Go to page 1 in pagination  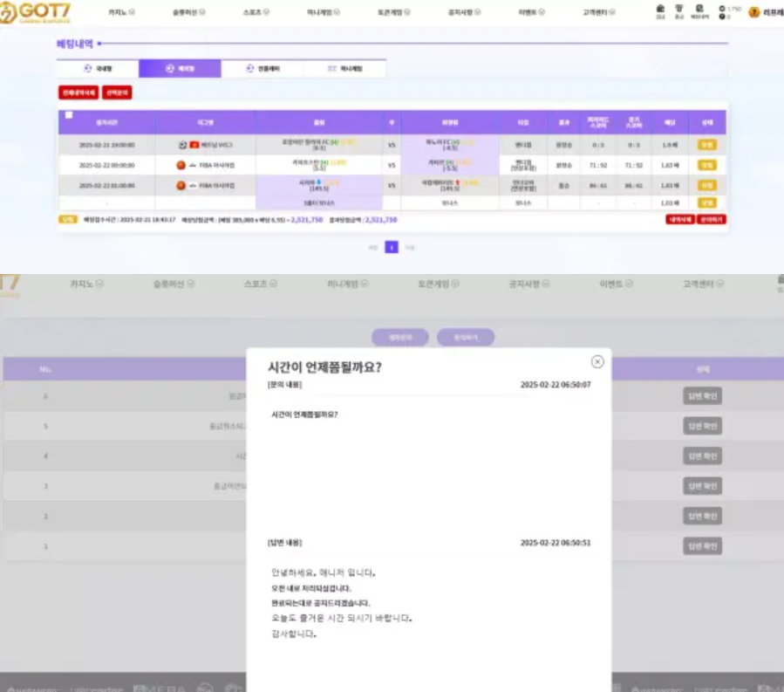tap(392, 248)
